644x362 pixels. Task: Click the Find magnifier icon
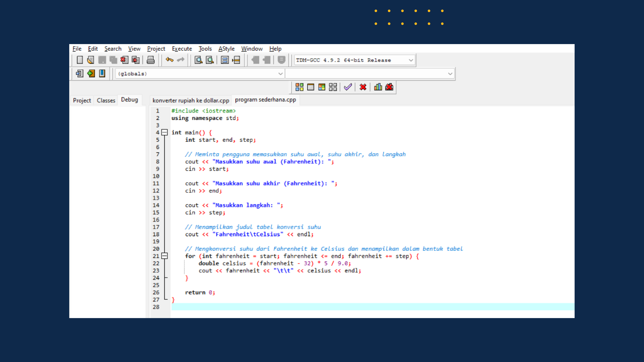pyautogui.click(x=199, y=60)
